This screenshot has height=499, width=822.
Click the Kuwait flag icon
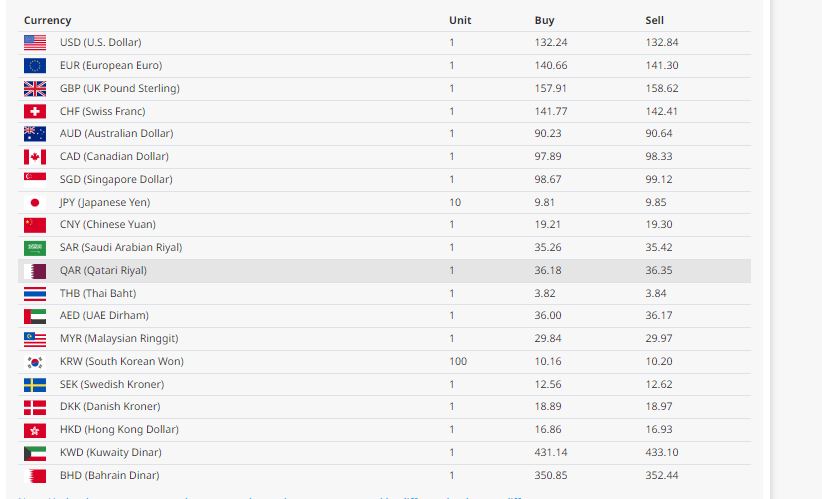[35, 453]
